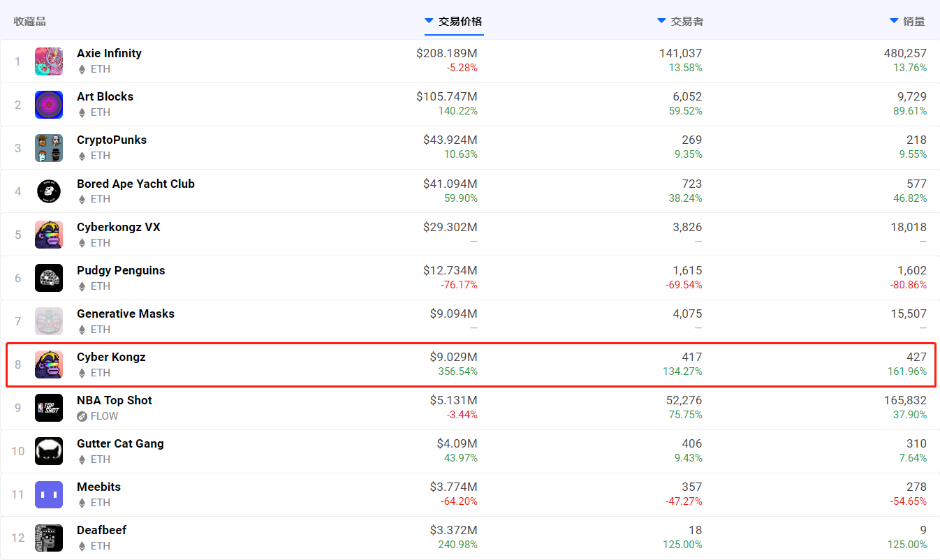
Task: Select the 销量 column header
Action: 914,22
